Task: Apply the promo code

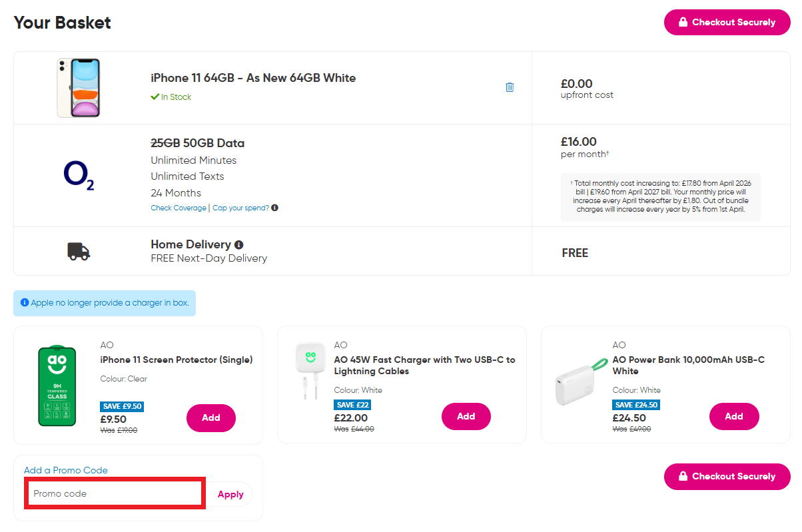Action: (x=230, y=494)
